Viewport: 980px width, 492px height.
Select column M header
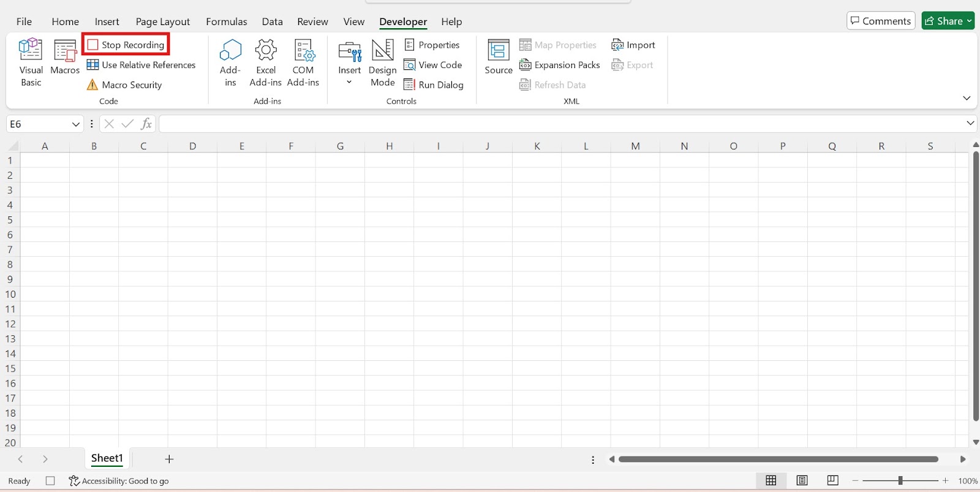(x=635, y=146)
